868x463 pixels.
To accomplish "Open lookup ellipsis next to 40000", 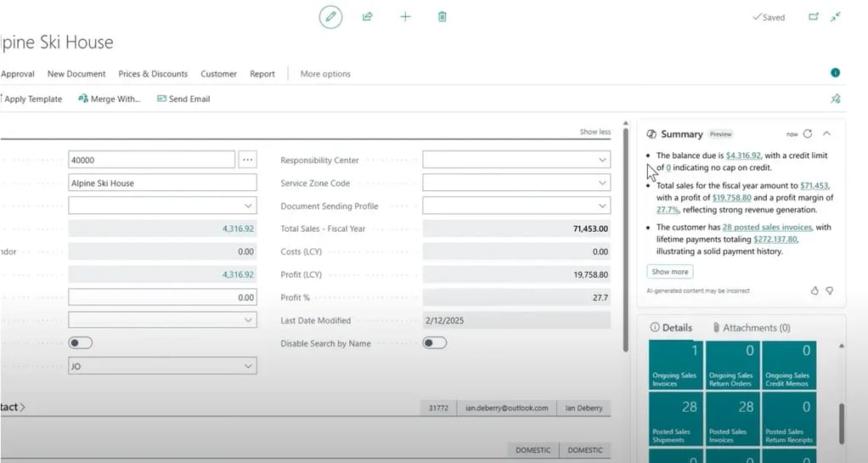I will (247, 160).
